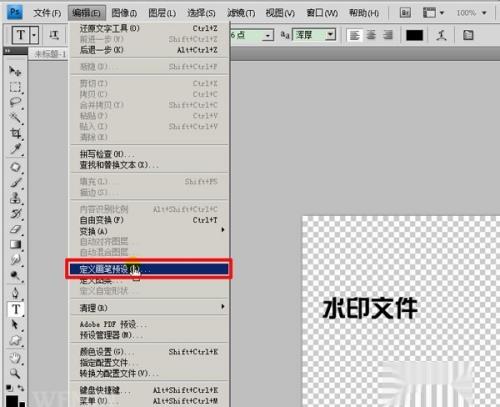The image size is (500, 407).
Task: Select the Rectangular Marquee tool
Action: (x=15, y=87)
